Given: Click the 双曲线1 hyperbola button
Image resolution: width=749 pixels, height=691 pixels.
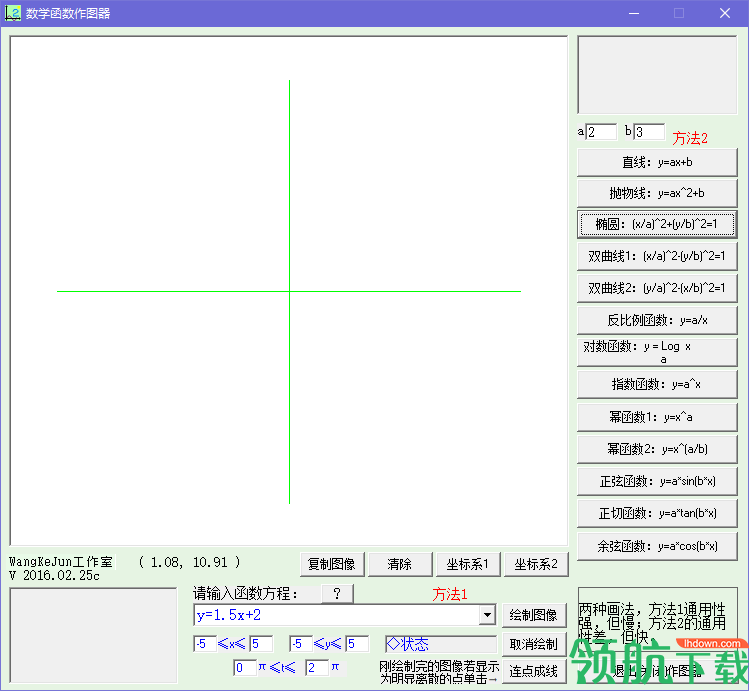Looking at the screenshot, I should pyautogui.click(x=657, y=256).
